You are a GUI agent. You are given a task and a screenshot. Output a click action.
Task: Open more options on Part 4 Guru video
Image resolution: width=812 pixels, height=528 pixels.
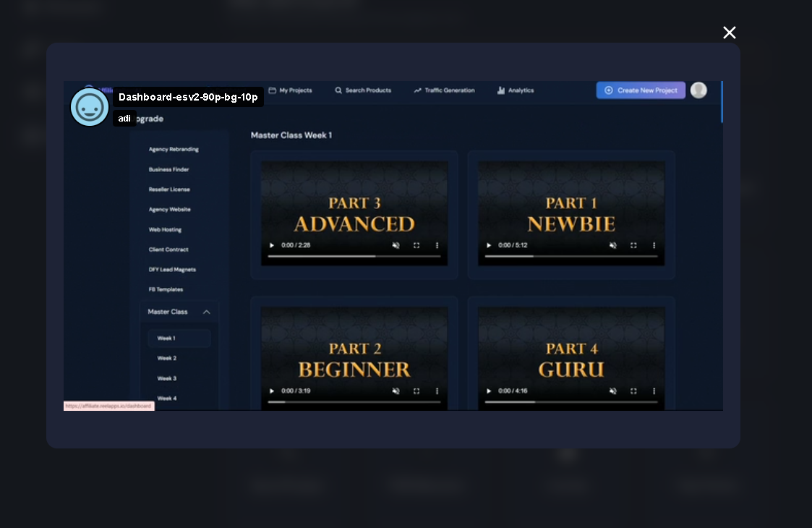coord(654,391)
